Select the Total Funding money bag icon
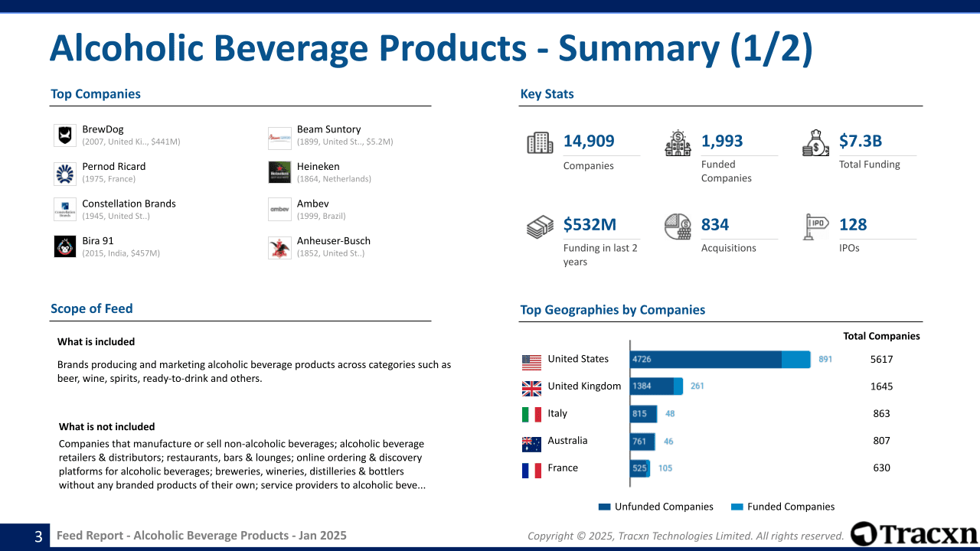 click(815, 142)
